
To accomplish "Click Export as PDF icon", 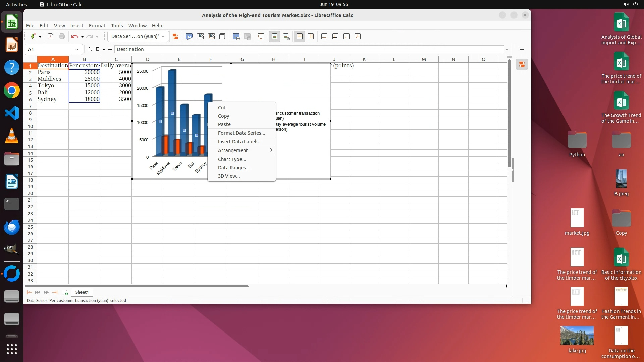I will point(51,36).
